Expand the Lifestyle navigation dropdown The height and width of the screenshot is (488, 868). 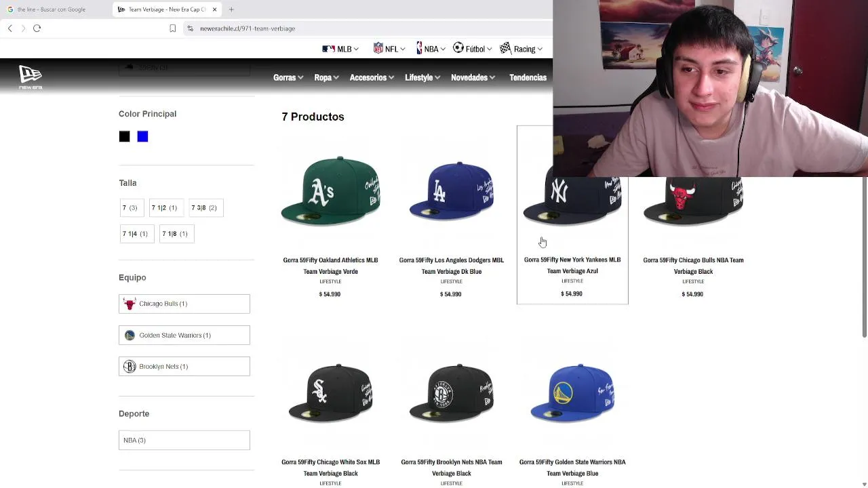[422, 77]
